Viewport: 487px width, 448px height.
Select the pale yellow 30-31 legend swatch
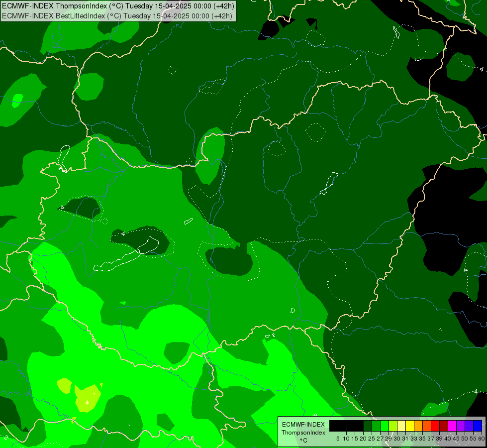[x=401, y=426]
